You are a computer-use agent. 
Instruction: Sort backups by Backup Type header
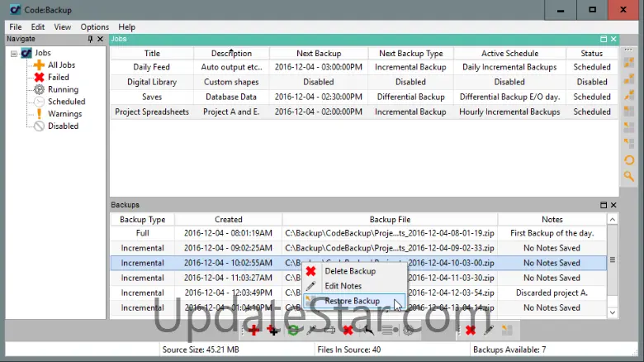(x=143, y=220)
